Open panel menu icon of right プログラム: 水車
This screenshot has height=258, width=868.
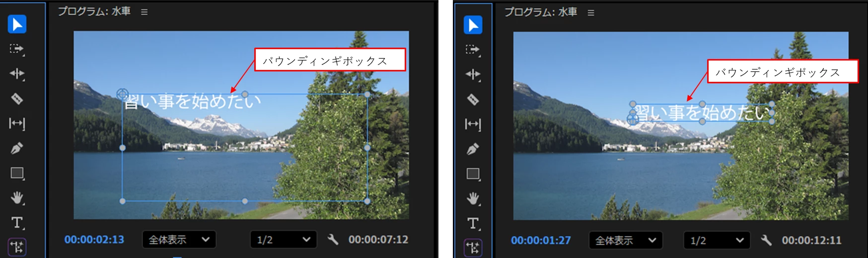591,12
